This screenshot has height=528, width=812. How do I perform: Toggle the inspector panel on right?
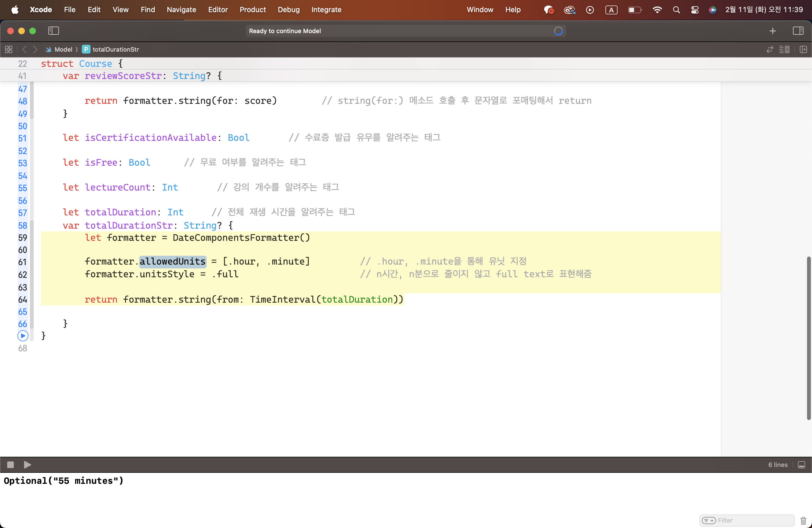[x=798, y=31]
